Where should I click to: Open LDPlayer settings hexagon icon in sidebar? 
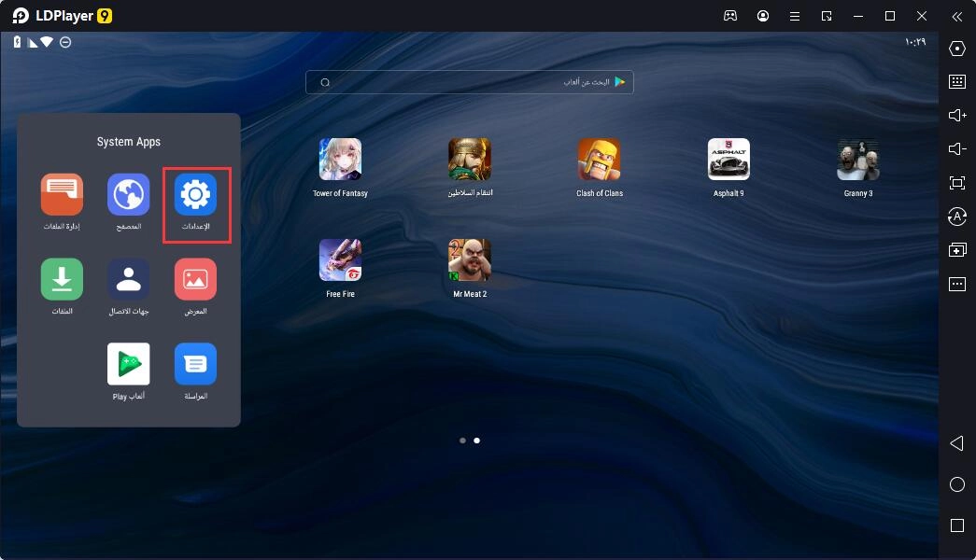tap(957, 49)
